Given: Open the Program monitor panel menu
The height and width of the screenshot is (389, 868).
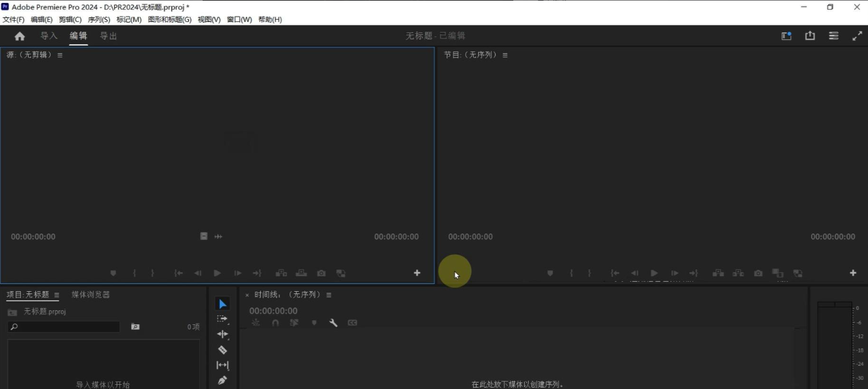Looking at the screenshot, I should coord(505,55).
